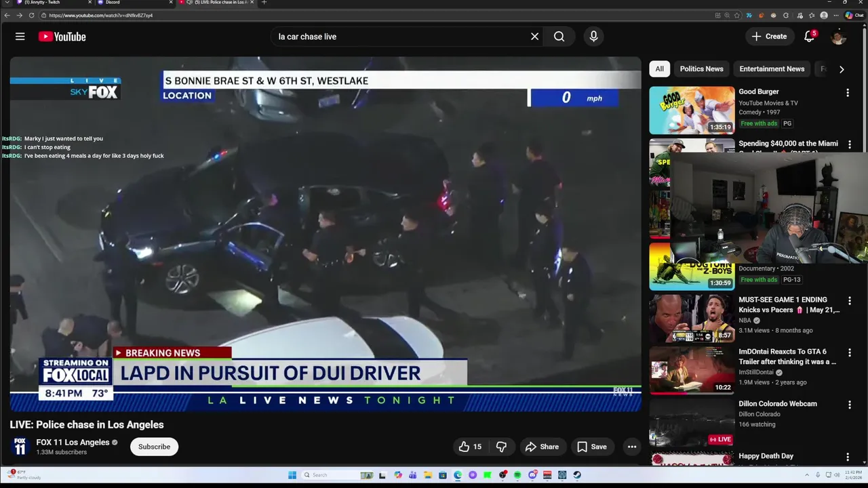Click the live video player to pause

pyautogui.click(x=325, y=235)
